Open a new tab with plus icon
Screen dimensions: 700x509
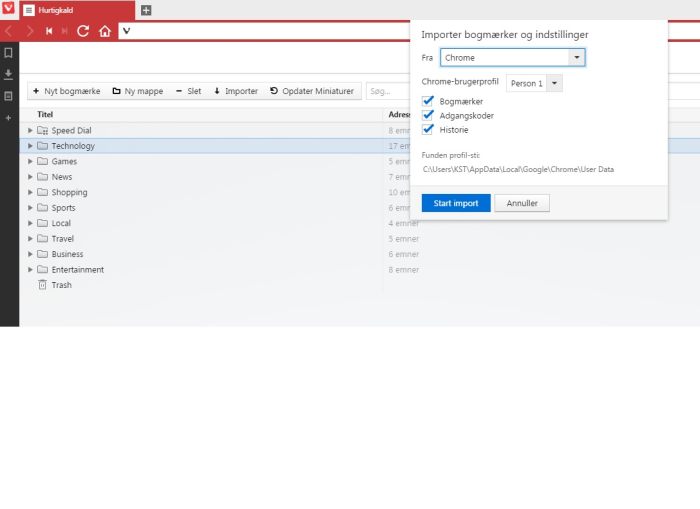point(146,10)
